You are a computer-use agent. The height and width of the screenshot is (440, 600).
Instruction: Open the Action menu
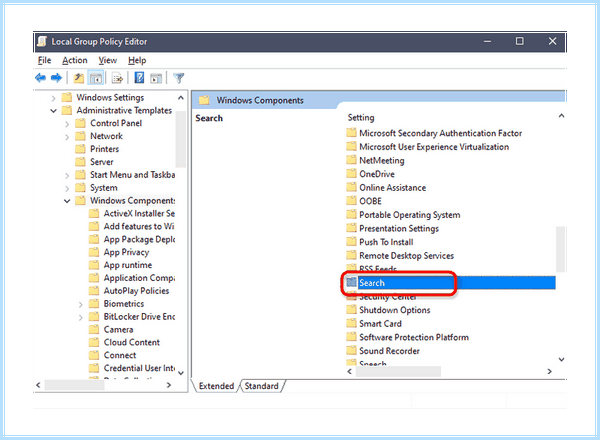75,60
